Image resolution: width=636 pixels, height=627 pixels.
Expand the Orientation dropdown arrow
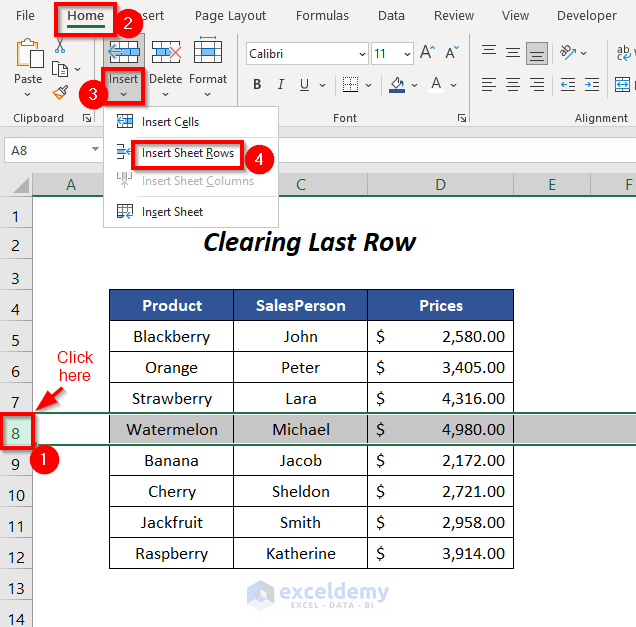click(583, 53)
